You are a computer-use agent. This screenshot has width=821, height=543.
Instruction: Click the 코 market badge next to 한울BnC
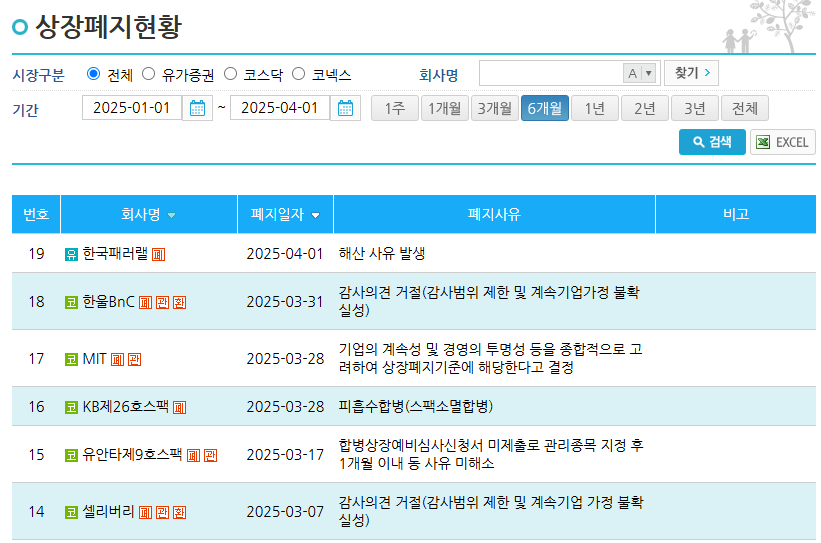(x=71, y=302)
